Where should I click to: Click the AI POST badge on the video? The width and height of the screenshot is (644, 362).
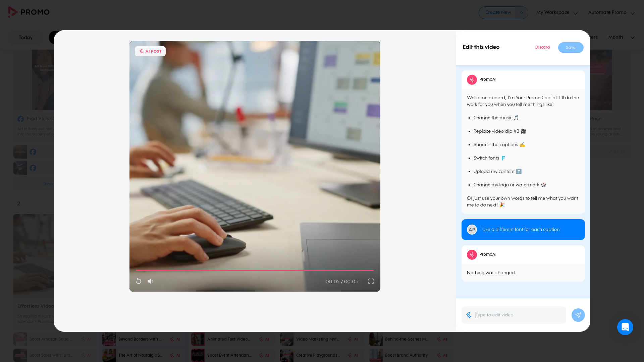coord(150,51)
